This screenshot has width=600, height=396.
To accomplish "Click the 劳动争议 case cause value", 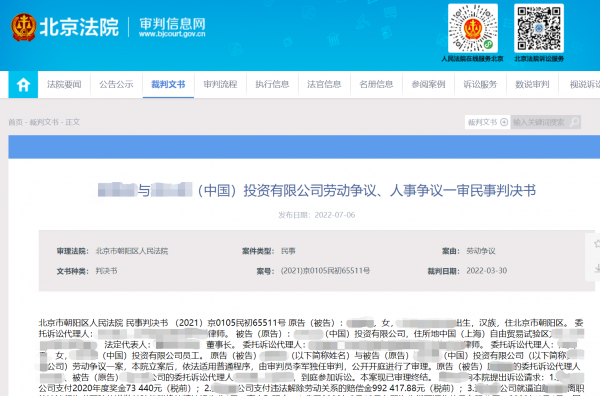I will click(481, 251).
